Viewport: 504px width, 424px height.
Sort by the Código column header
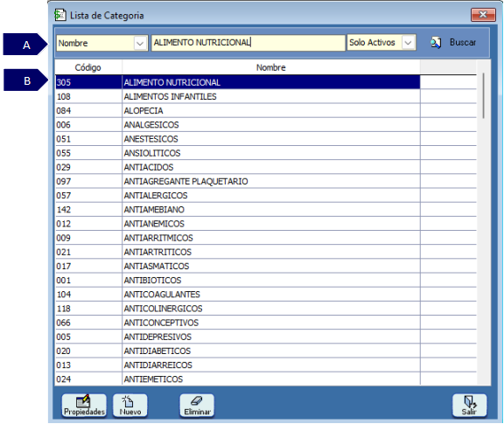[88, 67]
